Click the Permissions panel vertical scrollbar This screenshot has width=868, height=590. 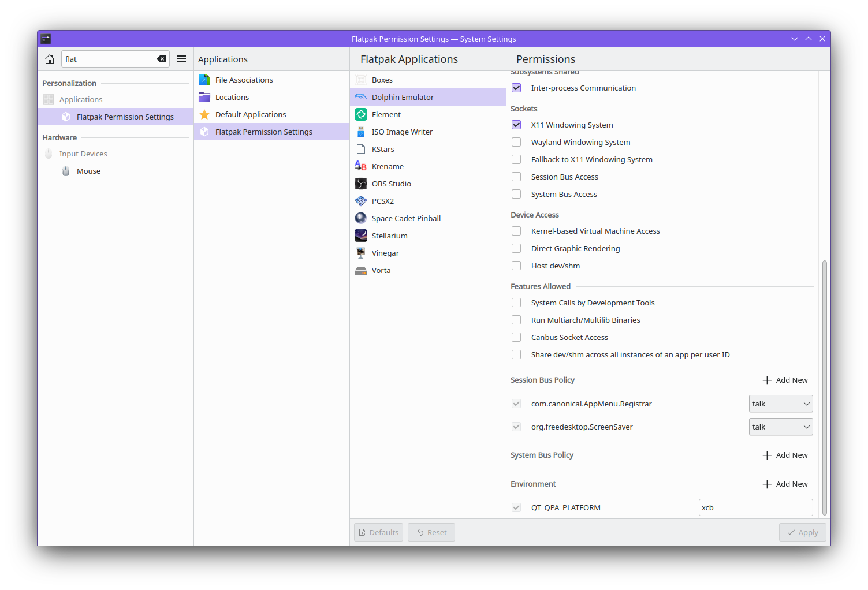[x=825, y=387]
